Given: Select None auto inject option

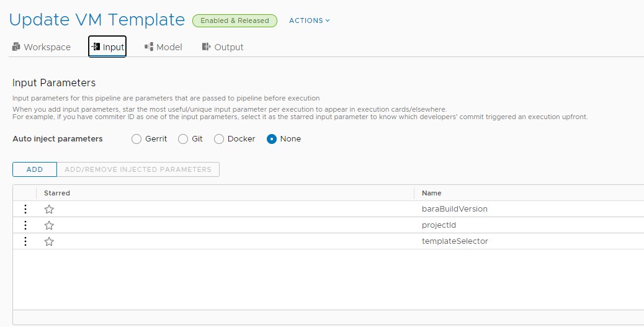Looking at the screenshot, I should click(272, 139).
